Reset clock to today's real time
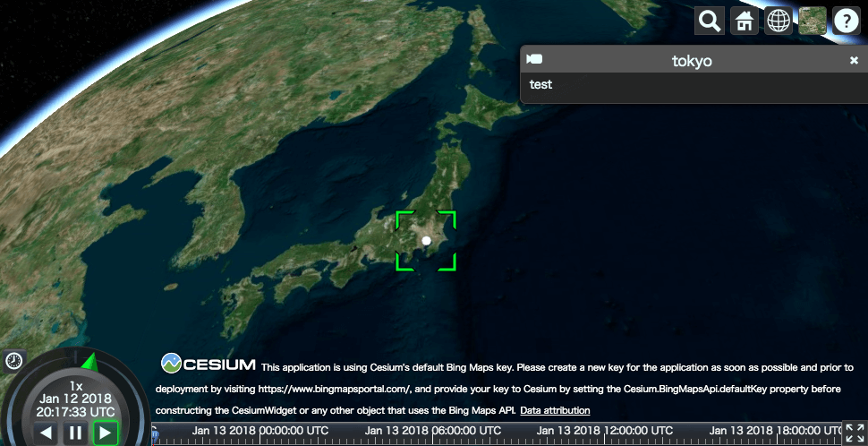The height and width of the screenshot is (446, 868). 13,361
